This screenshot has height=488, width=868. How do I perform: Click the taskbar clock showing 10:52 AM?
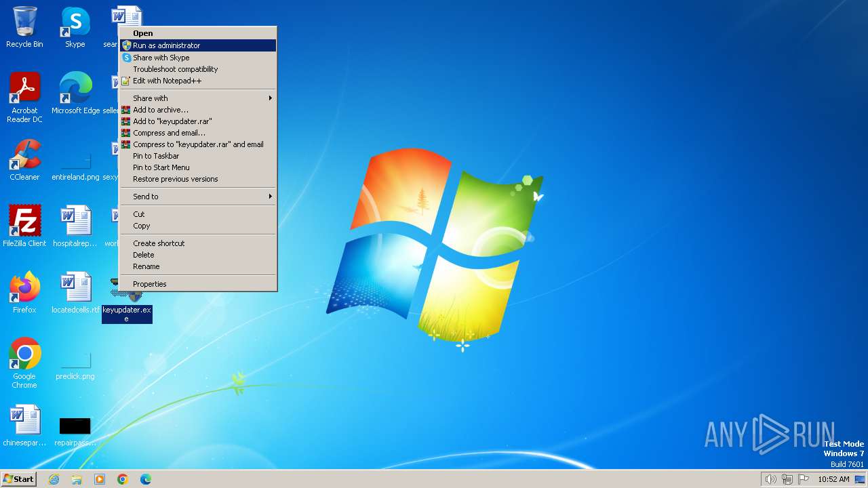[833, 479]
